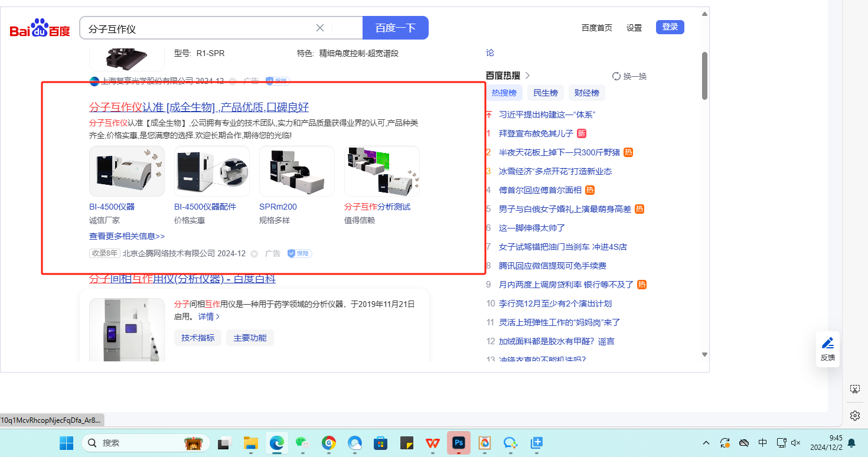Launch Google Chrome from the taskbar
This screenshot has width=868, height=457.
pos(329,443)
